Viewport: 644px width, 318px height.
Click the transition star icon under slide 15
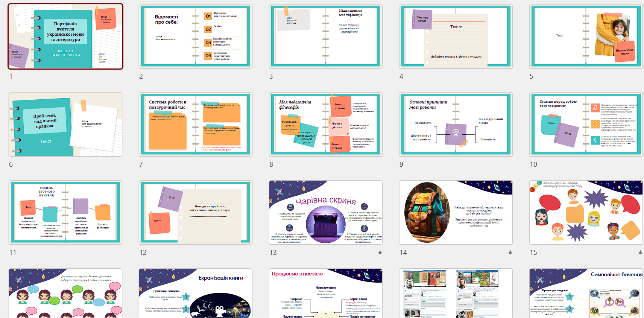(x=640, y=253)
